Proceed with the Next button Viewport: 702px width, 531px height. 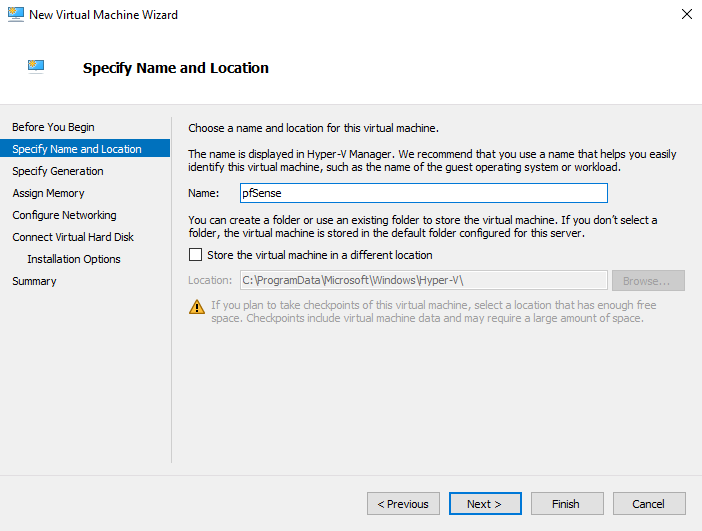pyautogui.click(x=485, y=504)
